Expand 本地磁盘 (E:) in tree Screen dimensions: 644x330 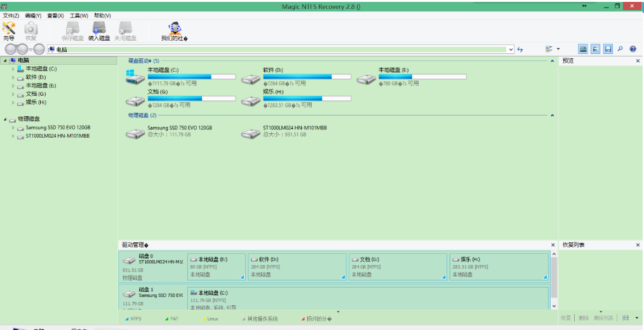tap(13, 86)
